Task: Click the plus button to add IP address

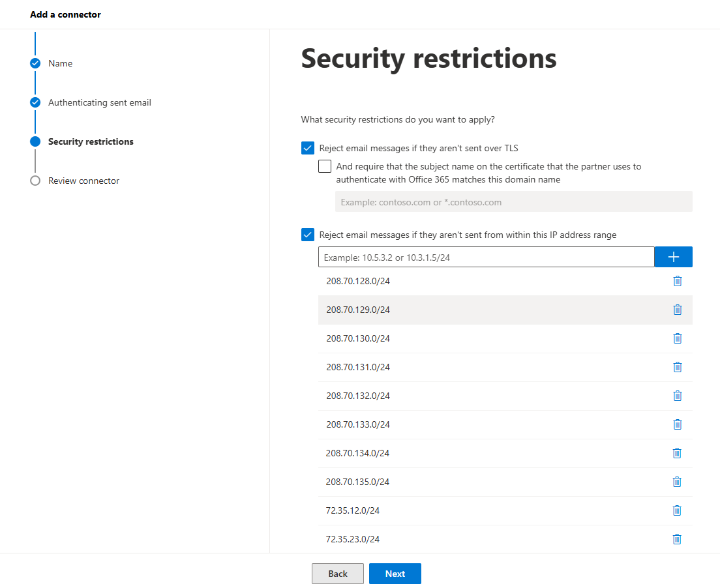Action: (673, 257)
